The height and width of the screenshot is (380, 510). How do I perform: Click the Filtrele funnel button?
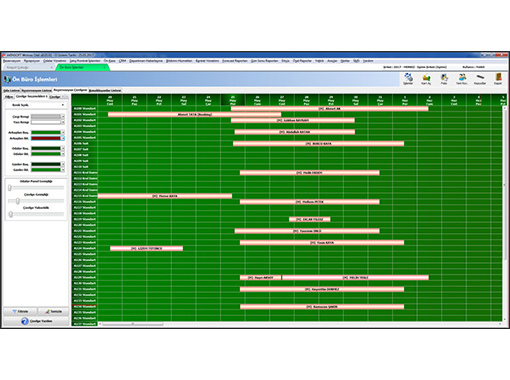[20, 311]
